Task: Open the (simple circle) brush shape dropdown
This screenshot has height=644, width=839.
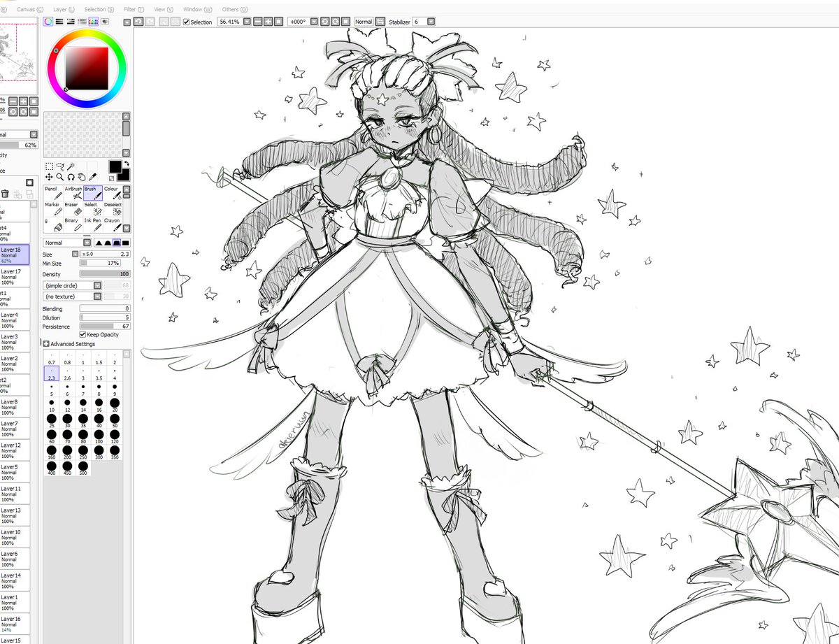Action: click(97, 285)
